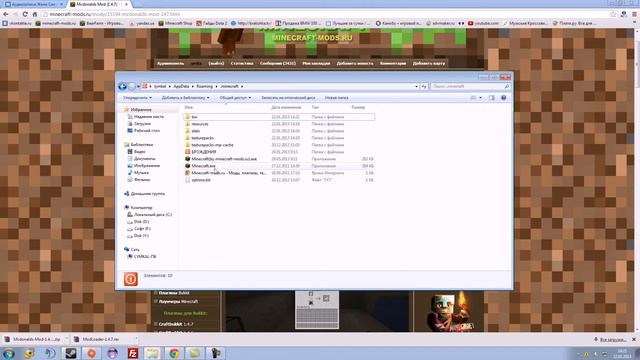Screen dimensions: 640x360
Task: Open Steam from the taskbar
Action: [x=71, y=353]
